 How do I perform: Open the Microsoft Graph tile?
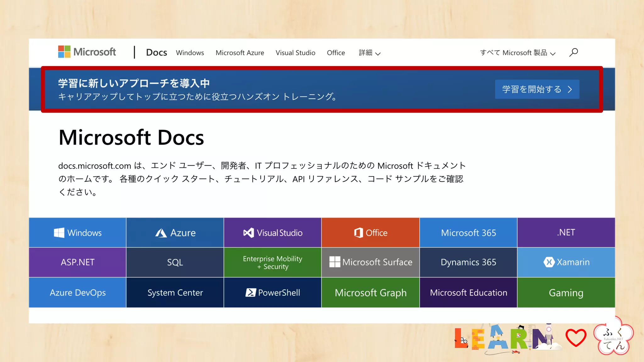click(370, 293)
